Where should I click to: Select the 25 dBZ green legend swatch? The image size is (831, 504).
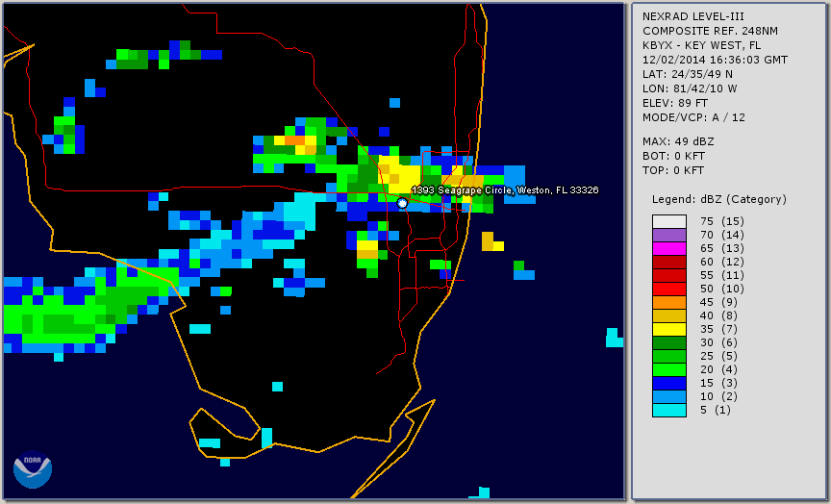click(x=668, y=356)
